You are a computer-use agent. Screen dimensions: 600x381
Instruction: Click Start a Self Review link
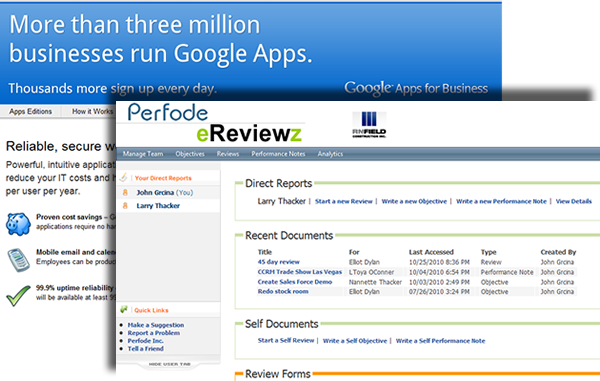(x=286, y=340)
